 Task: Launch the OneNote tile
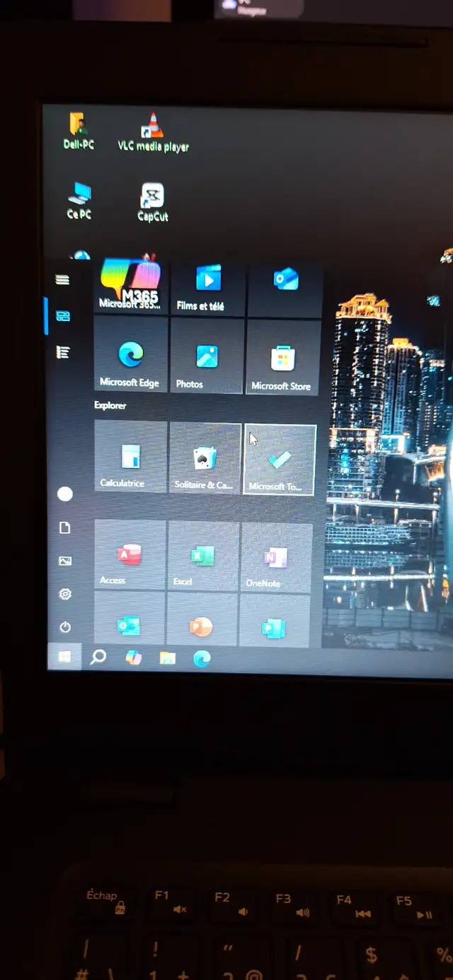tap(276, 558)
